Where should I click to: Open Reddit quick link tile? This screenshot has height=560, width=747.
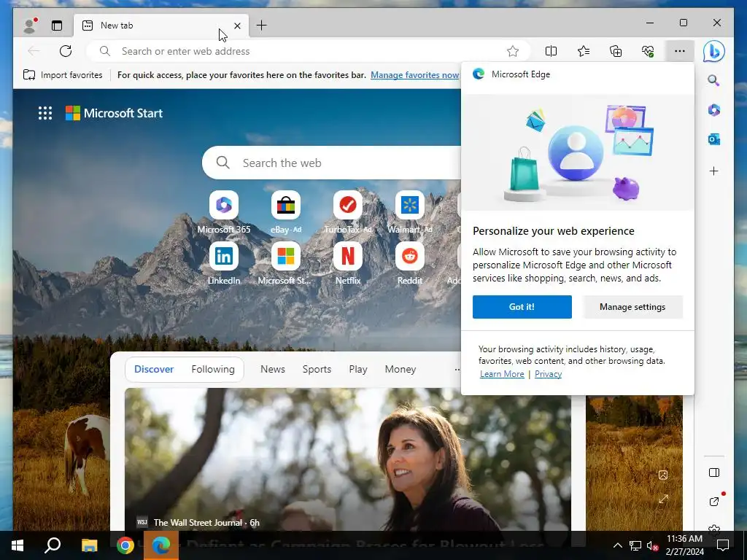[x=410, y=263]
